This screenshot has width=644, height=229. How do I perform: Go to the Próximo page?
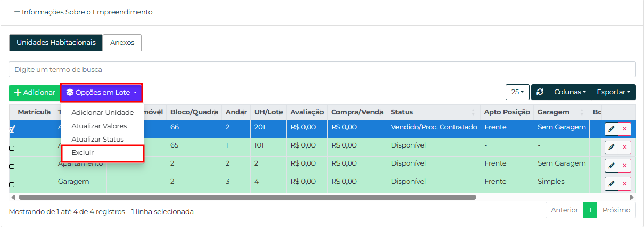click(616, 210)
